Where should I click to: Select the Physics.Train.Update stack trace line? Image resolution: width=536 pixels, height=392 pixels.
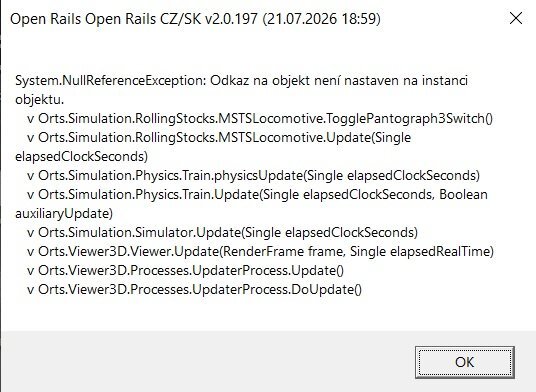point(257,194)
